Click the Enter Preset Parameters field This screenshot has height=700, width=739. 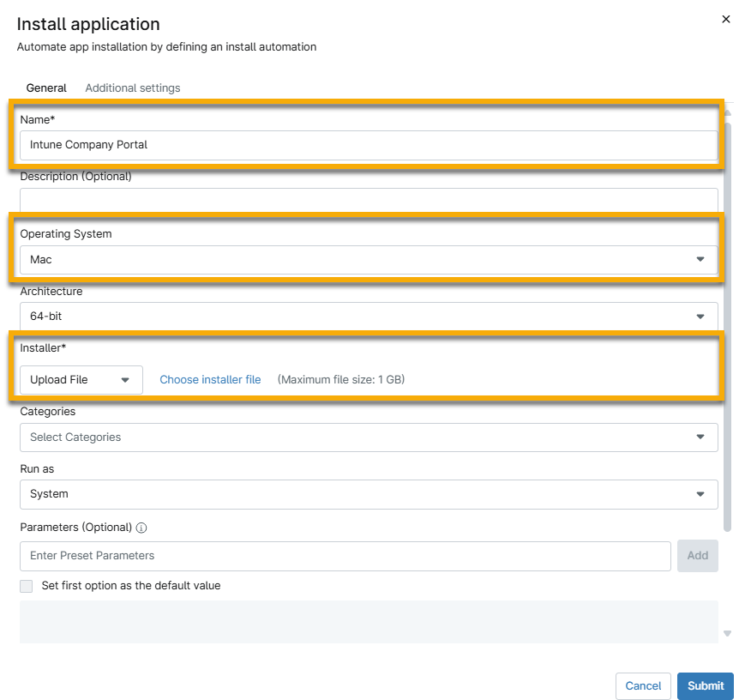click(343, 556)
